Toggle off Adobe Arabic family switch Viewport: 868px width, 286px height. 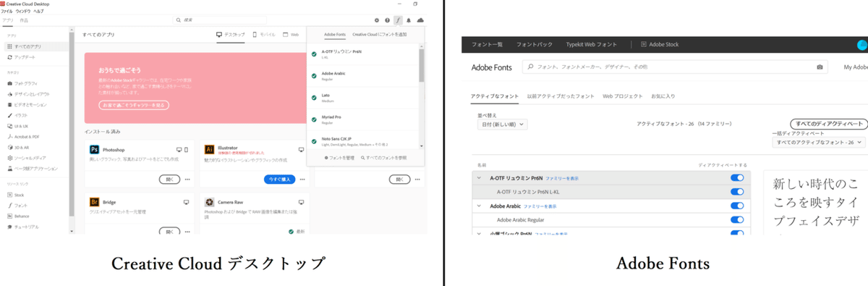pos(737,206)
